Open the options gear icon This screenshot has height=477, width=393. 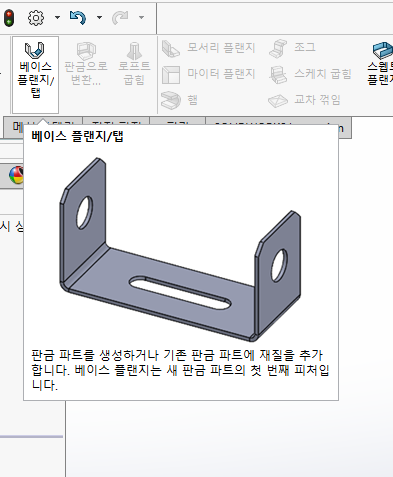[x=36, y=17]
